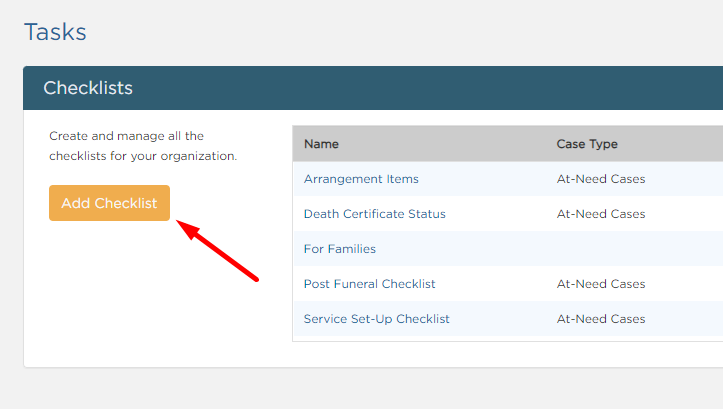Click the red arrow annotation
This screenshot has height=409, width=723.
click(x=218, y=250)
